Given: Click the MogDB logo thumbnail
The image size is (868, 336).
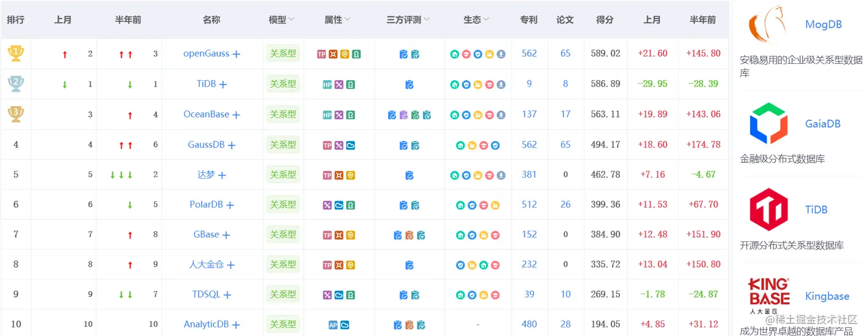Looking at the screenshot, I should [769, 24].
